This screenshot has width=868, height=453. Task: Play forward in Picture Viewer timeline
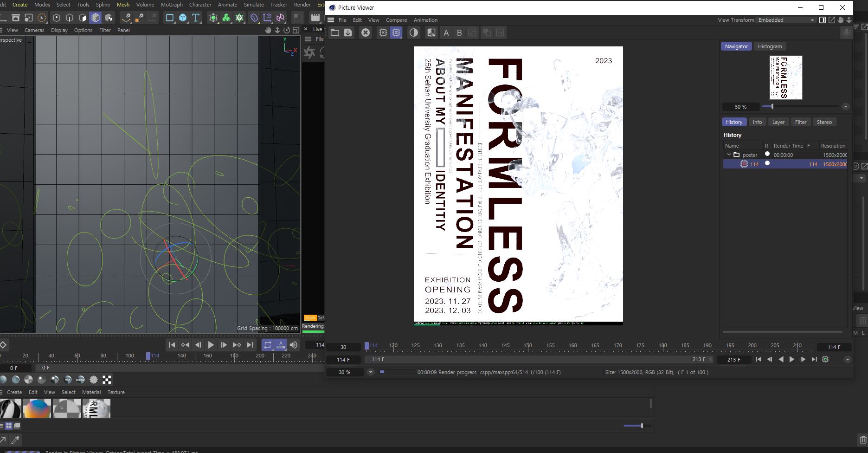click(x=792, y=359)
